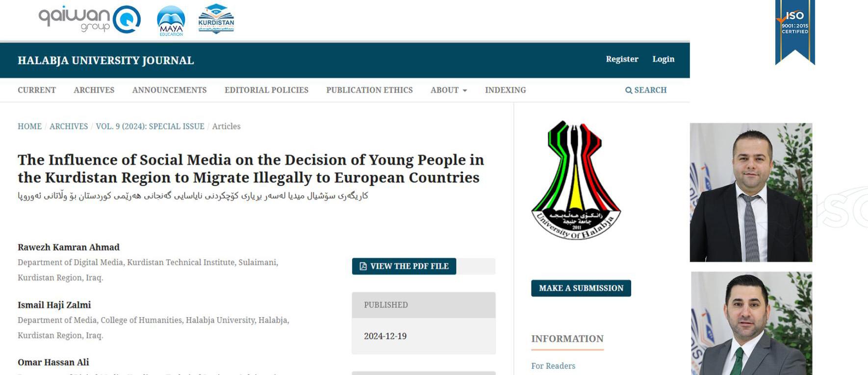The image size is (868, 375).
Task: Click the PDF file icon
Action: (x=363, y=266)
